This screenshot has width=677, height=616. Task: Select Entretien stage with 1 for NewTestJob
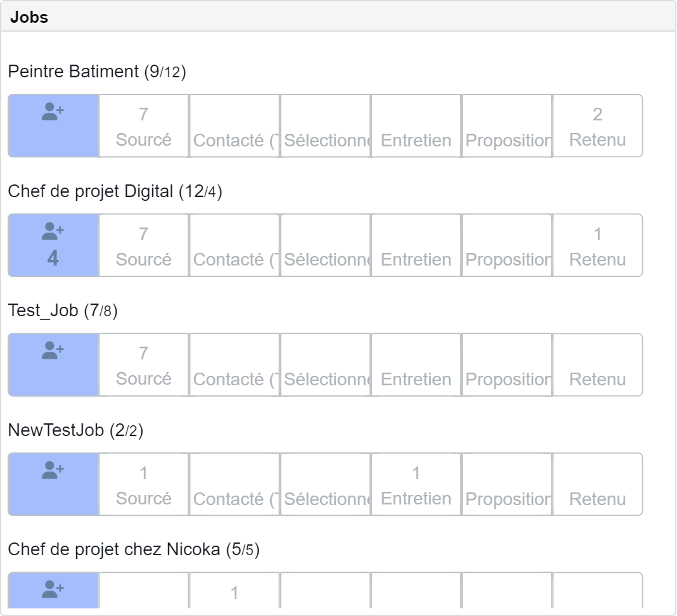416,484
